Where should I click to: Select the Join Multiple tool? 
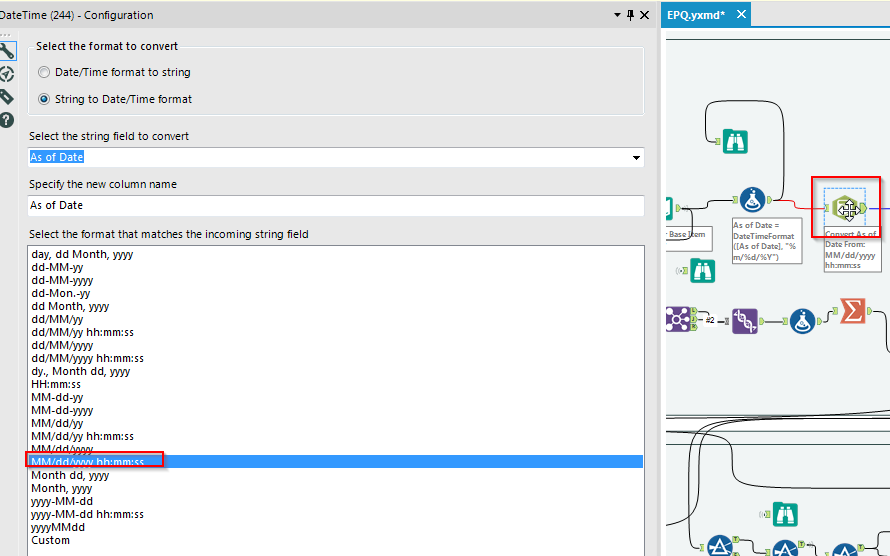point(678,319)
